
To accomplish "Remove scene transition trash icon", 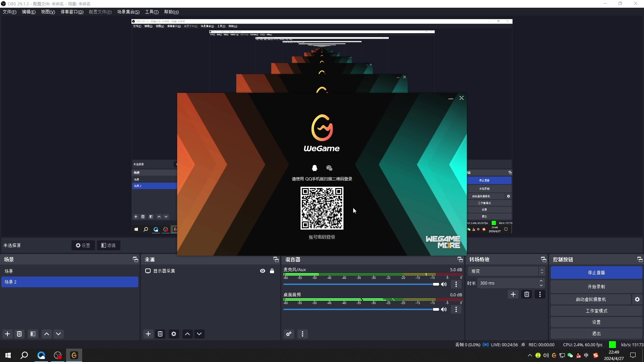I will click(x=527, y=294).
